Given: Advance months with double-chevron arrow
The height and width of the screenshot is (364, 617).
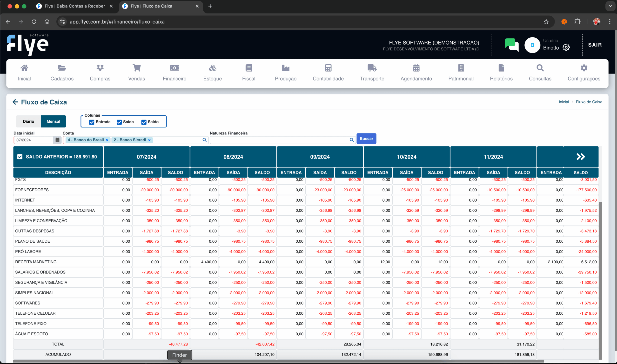Looking at the screenshot, I should (x=580, y=157).
